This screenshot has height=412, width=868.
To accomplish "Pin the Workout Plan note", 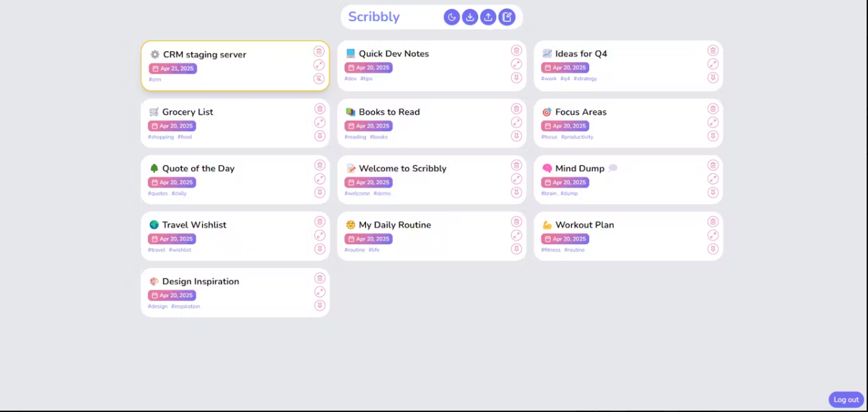I will click(713, 250).
